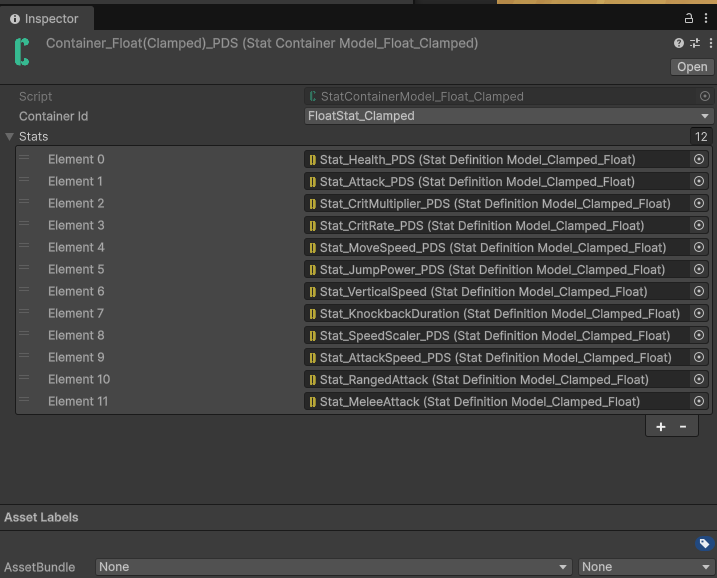The width and height of the screenshot is (717, 578).
Task: Open object picker for Stat_VerticalSpeed
Action: click(x=699, y=291)
